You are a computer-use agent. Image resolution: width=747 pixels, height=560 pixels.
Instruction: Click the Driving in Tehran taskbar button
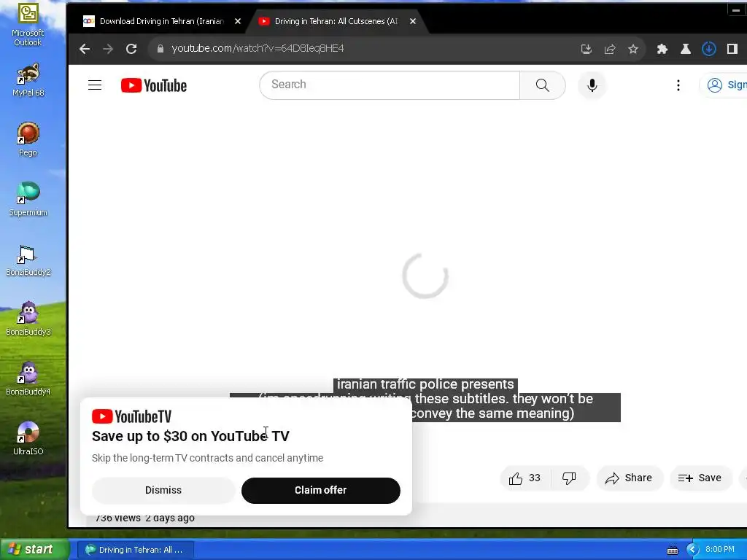point(135,550)
